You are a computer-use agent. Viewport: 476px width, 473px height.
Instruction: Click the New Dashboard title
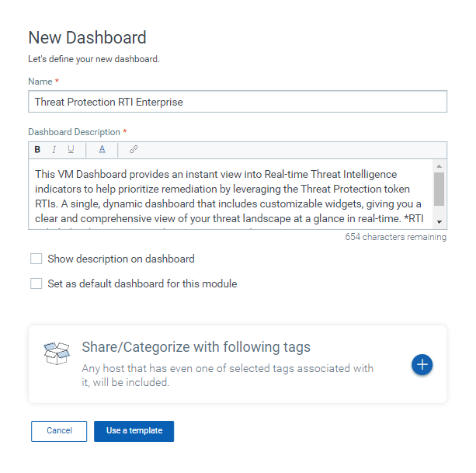click(x=87, y=37)
